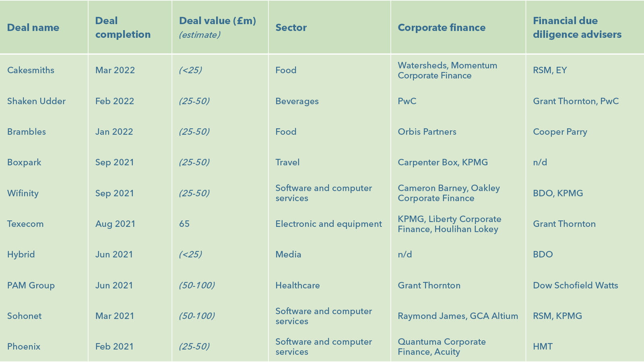Screen dimensions: 644x362
Task: Open the Shaken Udder deal entry
Action: coord(36,101)
